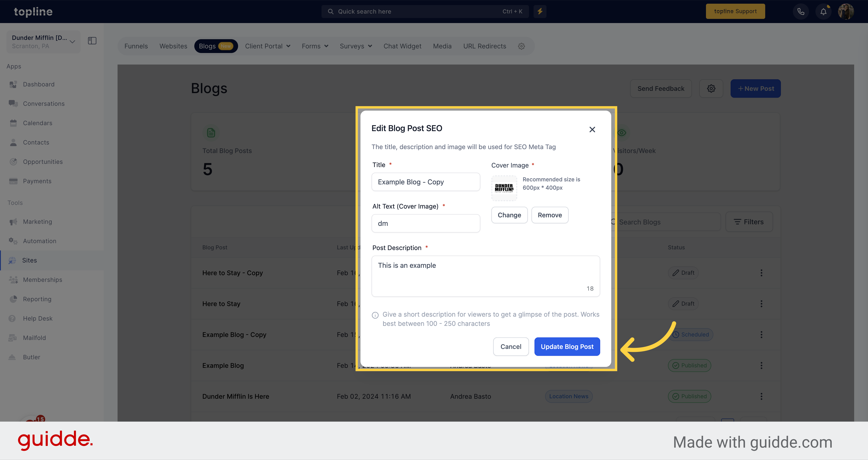This screenshot has height=460, width=868.
Task: Click the Scheduled status badge
Action: coord(691,335)
